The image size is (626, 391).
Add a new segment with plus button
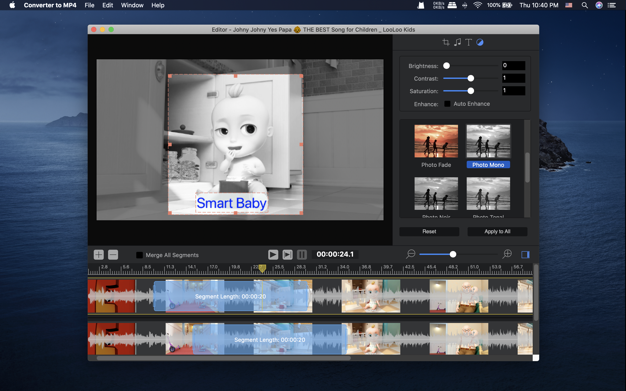(x=99, y=255)
